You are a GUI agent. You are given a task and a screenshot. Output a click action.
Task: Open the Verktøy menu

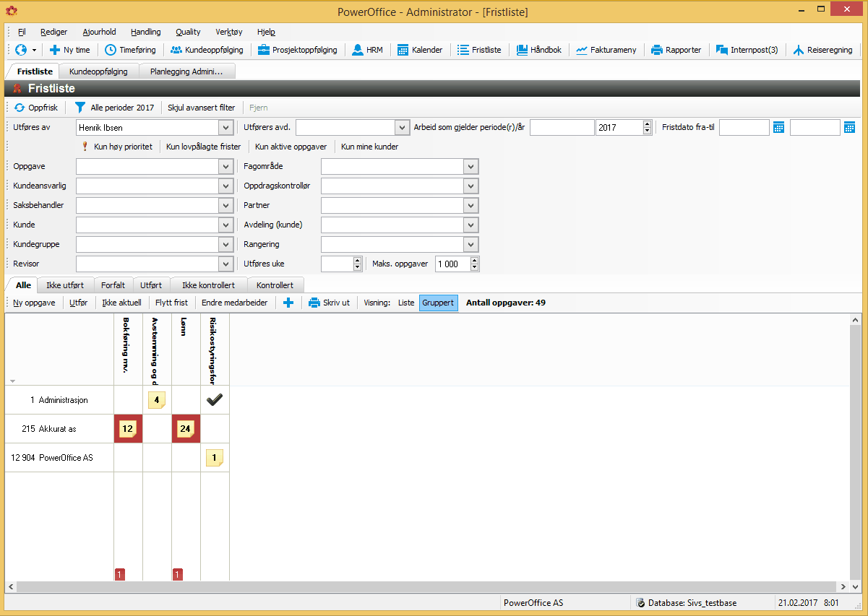pos(229,32)
